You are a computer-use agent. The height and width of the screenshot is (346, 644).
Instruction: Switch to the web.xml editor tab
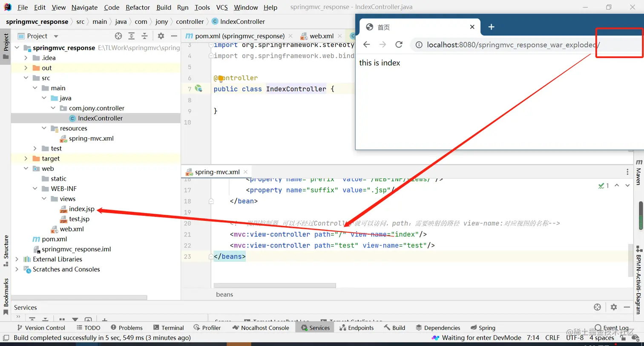point(322,36)
